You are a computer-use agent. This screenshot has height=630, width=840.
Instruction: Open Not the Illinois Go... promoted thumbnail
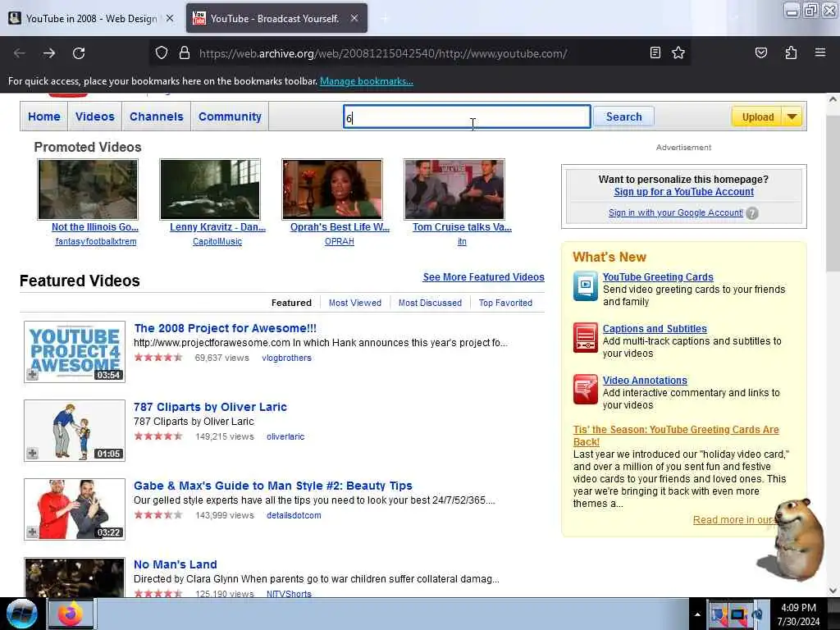88,189
